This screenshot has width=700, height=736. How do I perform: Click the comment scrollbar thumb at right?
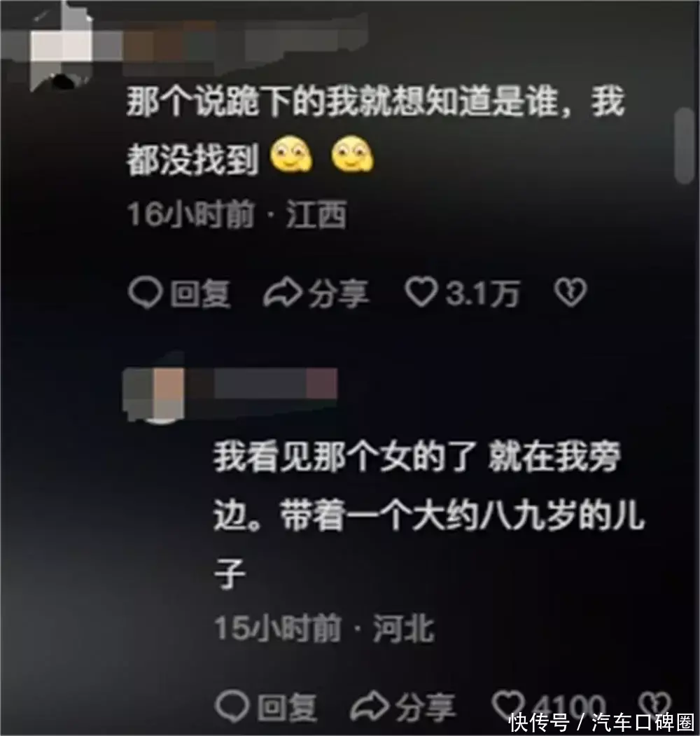coord(684,146)
